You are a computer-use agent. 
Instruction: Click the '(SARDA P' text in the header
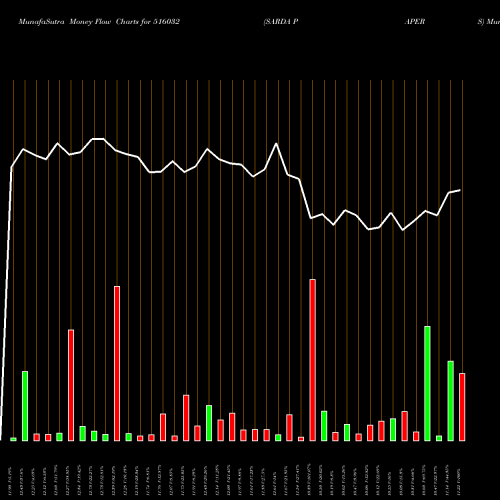tap(281, 22)
